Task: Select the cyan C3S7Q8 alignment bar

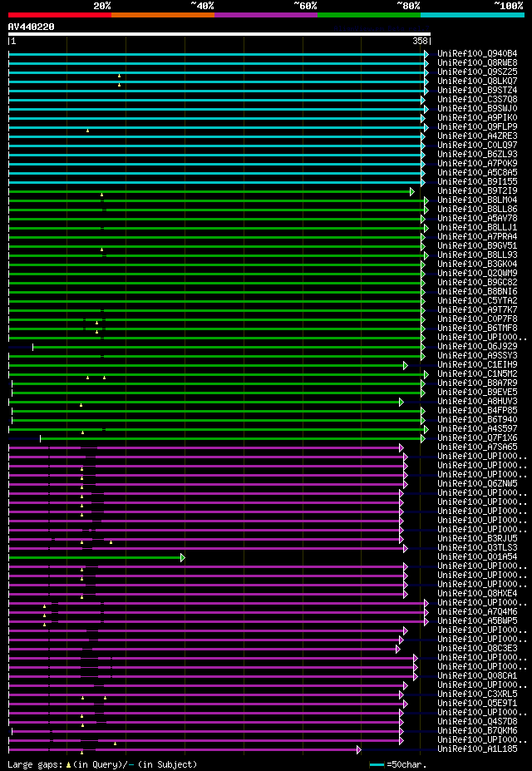Action: (x=214, y=100)
